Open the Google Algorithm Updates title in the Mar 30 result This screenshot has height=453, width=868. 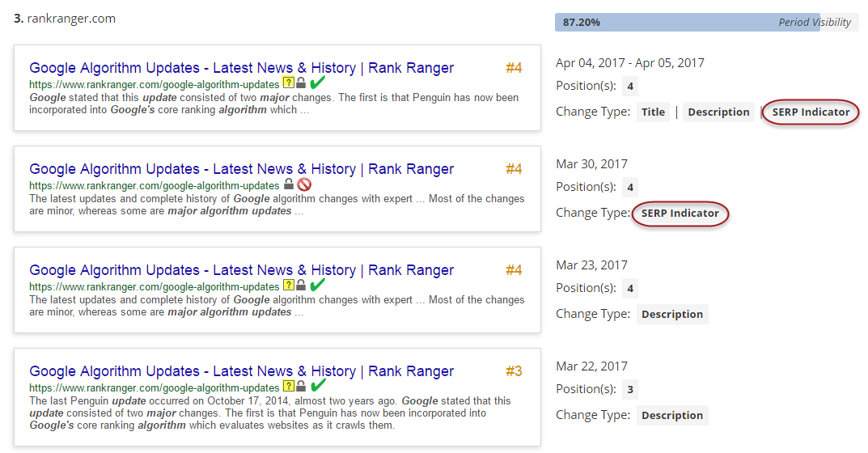coord(241,169)
